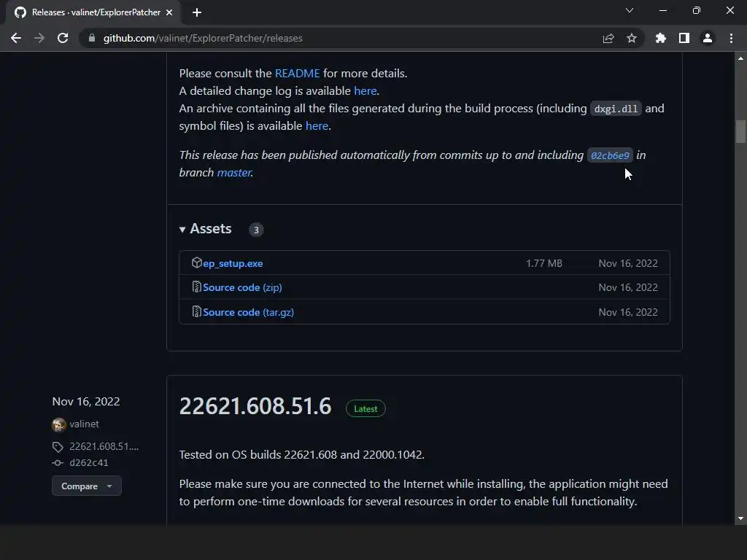The height and width of the screenshot is (560, 747).
Task: Reload the GitHub releases page
Action: 63,38
